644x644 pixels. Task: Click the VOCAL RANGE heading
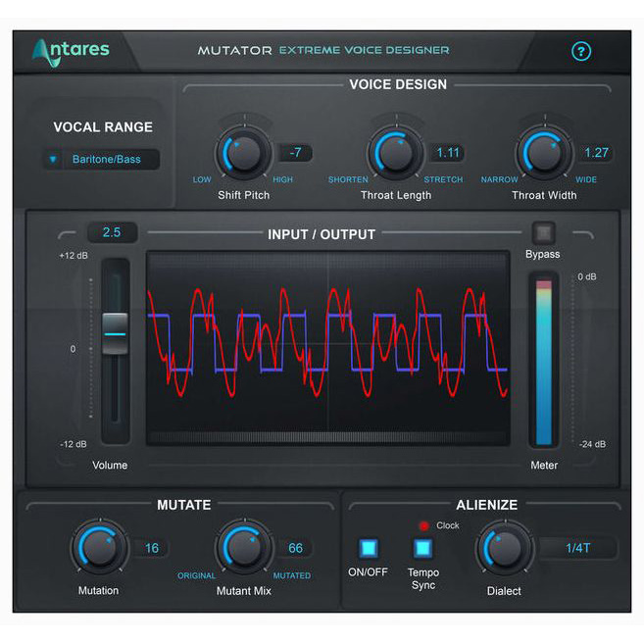pyautogui.click(x=103, y=127)
